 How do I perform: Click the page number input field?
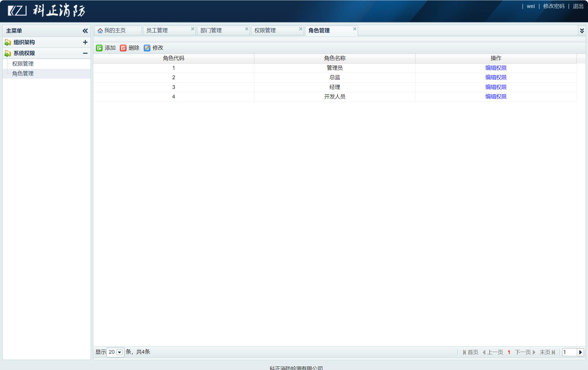[569, 352]
